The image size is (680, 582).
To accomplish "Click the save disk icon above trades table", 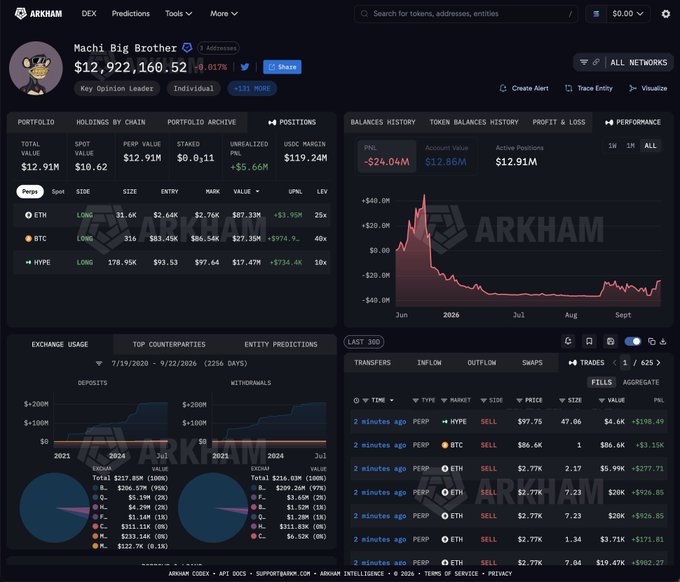I will pyautogui.click(x=610, y=341).
